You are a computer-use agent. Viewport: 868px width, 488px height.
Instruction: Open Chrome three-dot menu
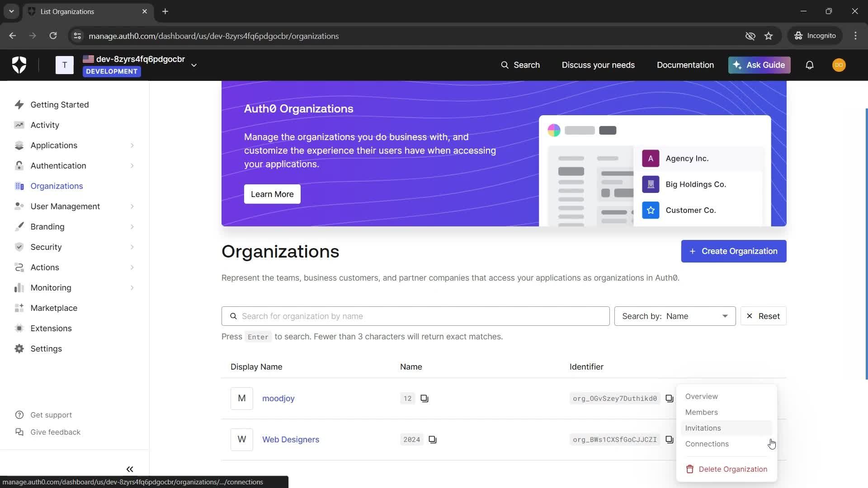pyautogui.click(x=855, y=36)
